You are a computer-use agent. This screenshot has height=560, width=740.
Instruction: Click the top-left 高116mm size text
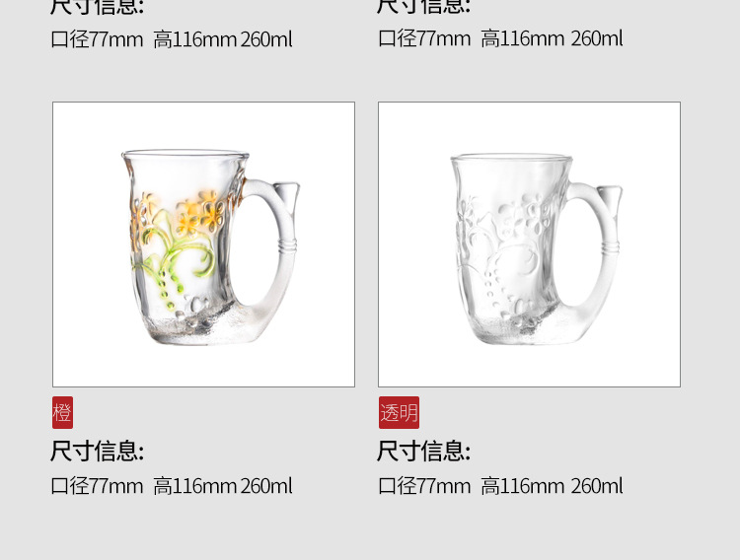195,39
